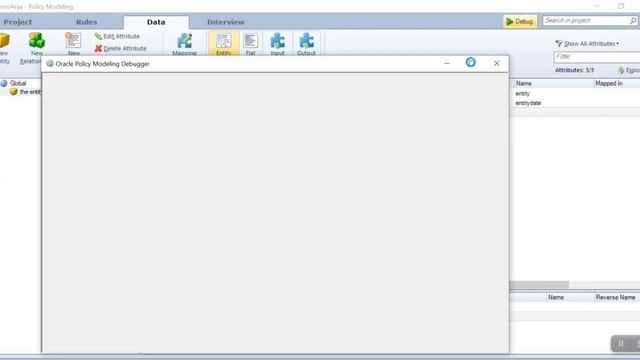Click the pause recording control
The image size is (640, 360).
621,343
